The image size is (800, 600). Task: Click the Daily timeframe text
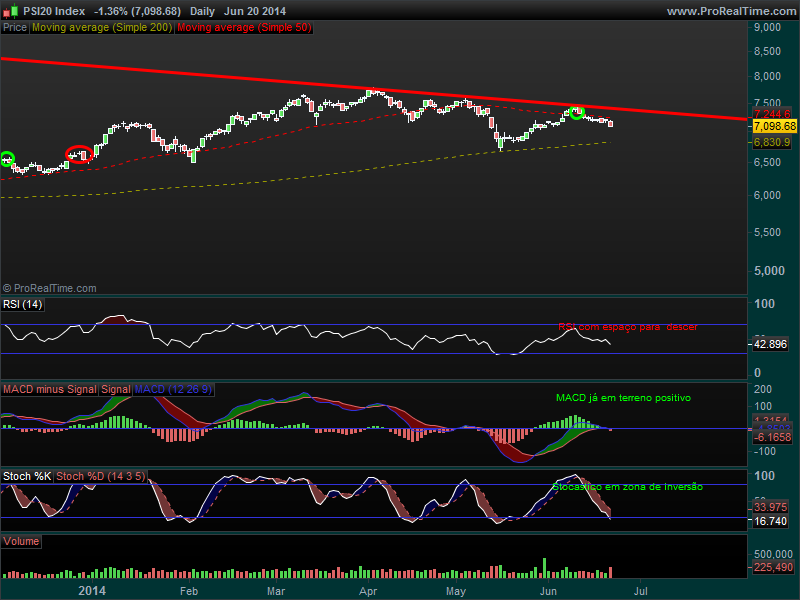click(202, 11)
